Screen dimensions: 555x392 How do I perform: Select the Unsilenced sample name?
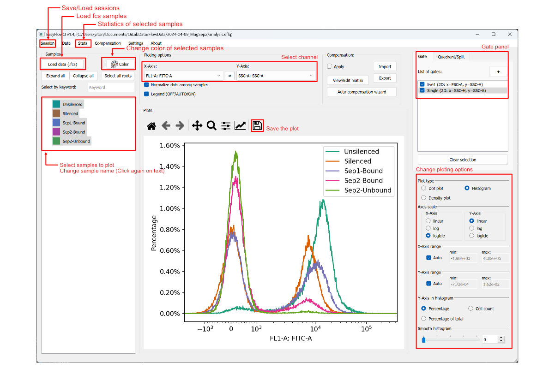click(x=72, y=105)
